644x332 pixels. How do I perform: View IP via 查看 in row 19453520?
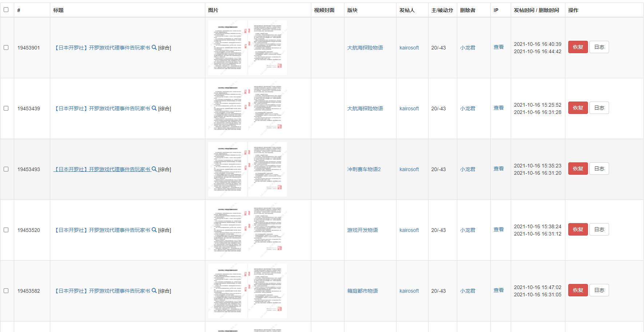coord(499,229)
